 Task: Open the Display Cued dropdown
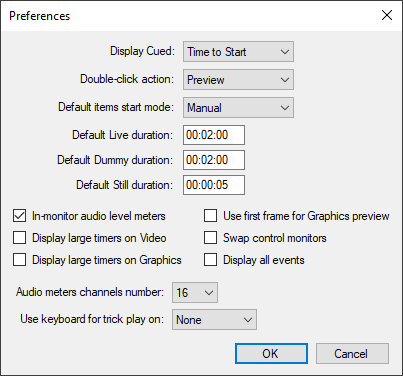[238, 52]
